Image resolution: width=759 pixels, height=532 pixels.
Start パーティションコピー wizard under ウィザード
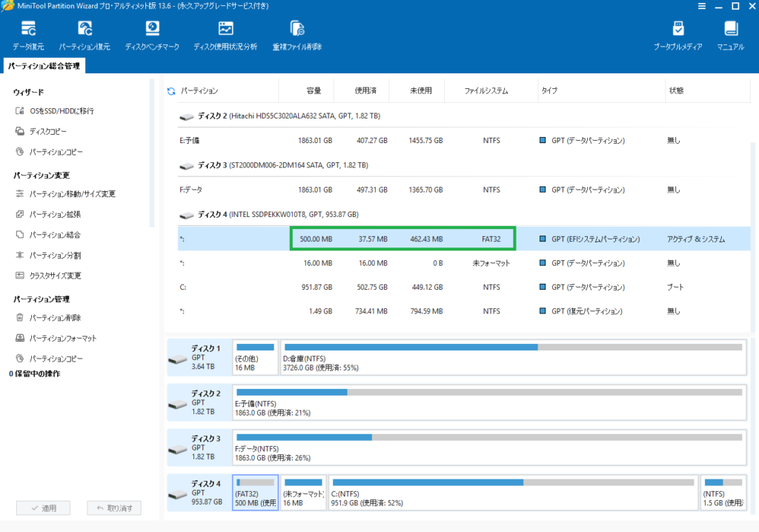49,152
